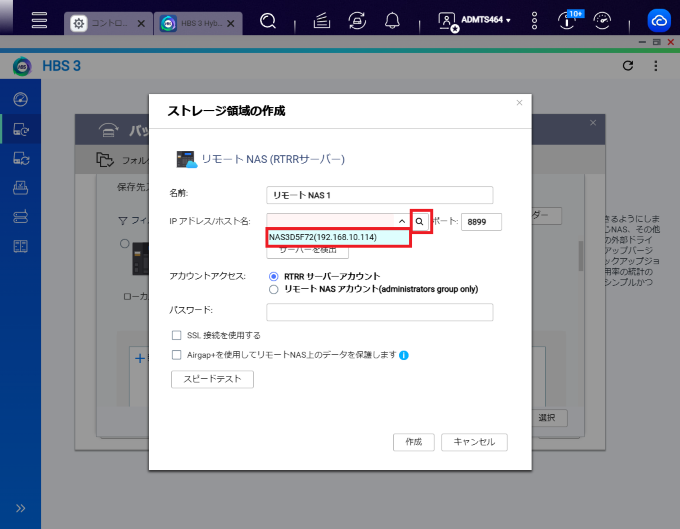
Task: Open external devices icon in top bar
Action: pyautogui.click(x=357, y=20)
